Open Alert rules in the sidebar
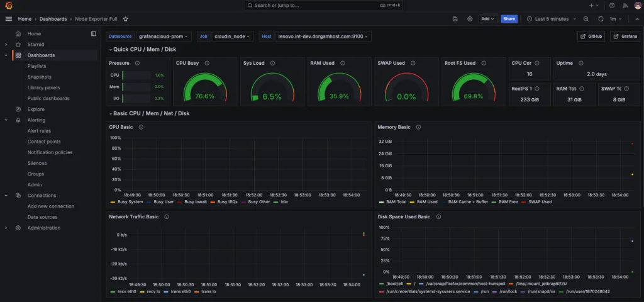 coord(39,131)
